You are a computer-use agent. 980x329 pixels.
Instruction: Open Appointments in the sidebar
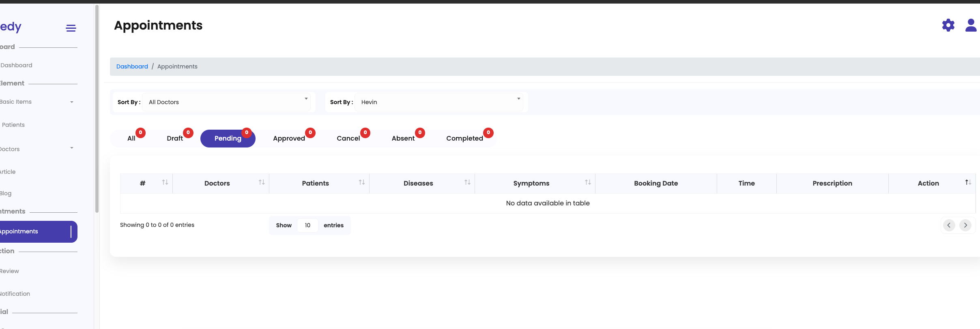pyautogui.click(x=39, y=232)
